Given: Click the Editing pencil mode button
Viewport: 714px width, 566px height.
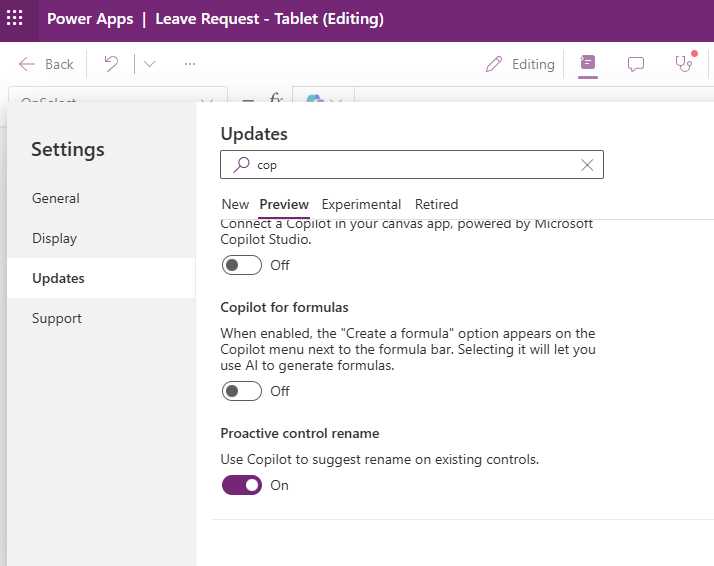Looking at the screenshot, I should click(x=519, y=64).
